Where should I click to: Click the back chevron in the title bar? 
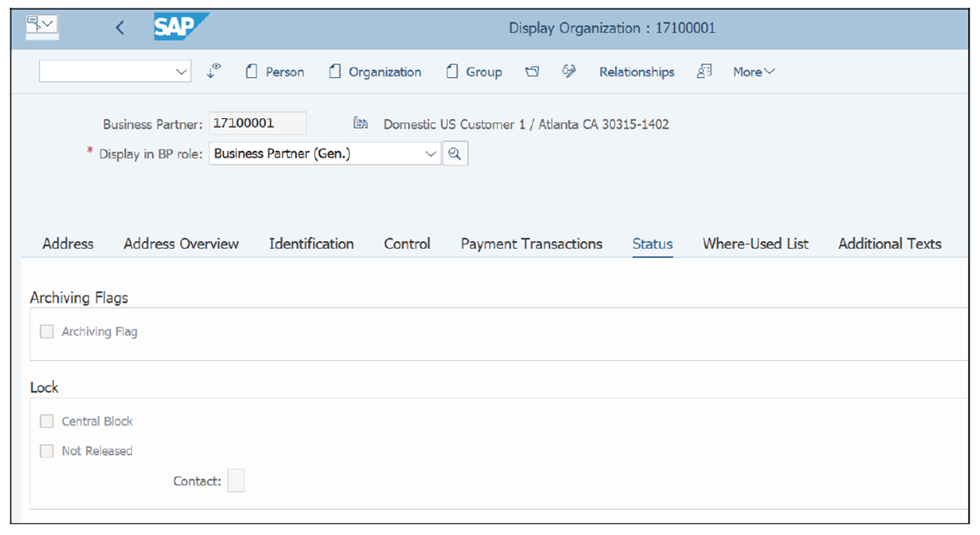[119, 27]
